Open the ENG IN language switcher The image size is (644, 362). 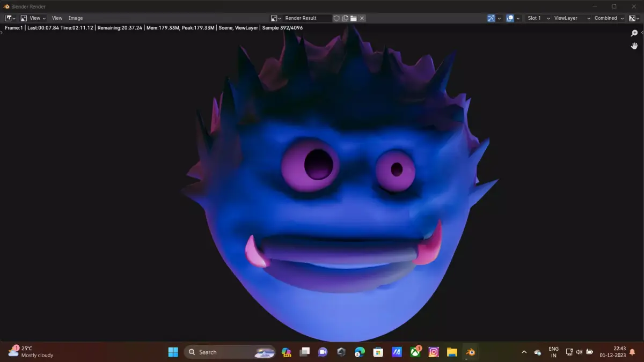(554, 352)
